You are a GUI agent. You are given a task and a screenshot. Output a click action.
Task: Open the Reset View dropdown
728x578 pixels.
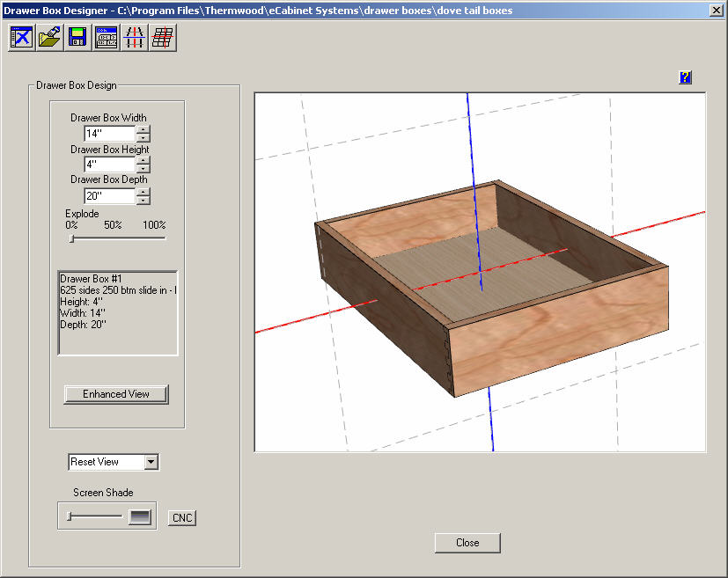[151, 462]
